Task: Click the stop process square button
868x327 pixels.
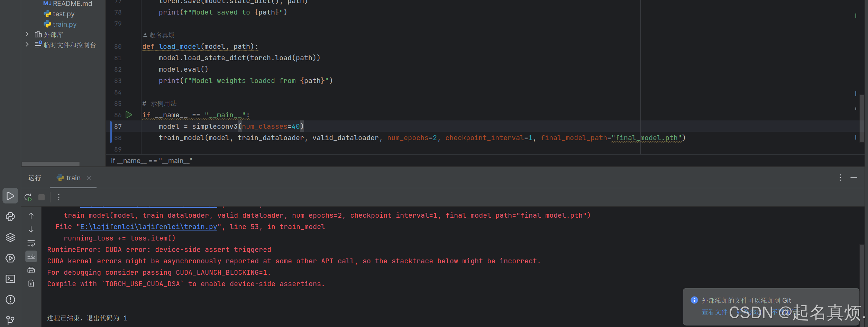Action: pos(42,197)
